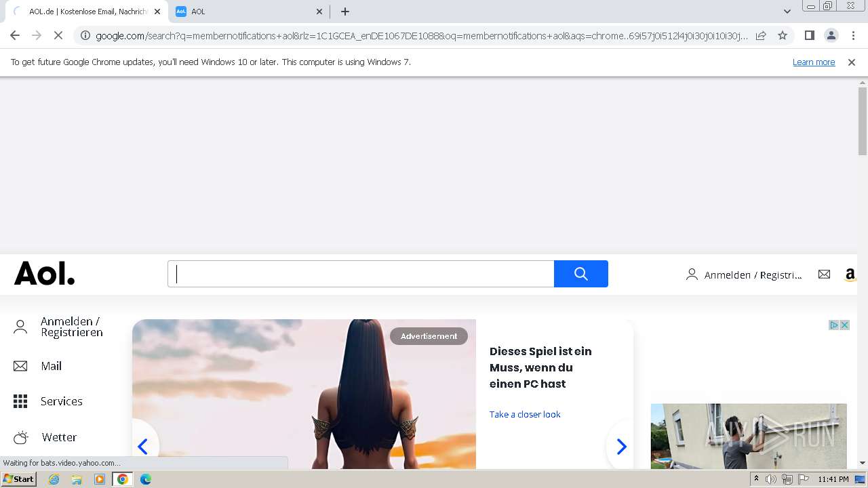Open the Chrome side panel icon
The height and width of the screenshot is (488, 868).
pyautogui.click(x=809, y=35)
